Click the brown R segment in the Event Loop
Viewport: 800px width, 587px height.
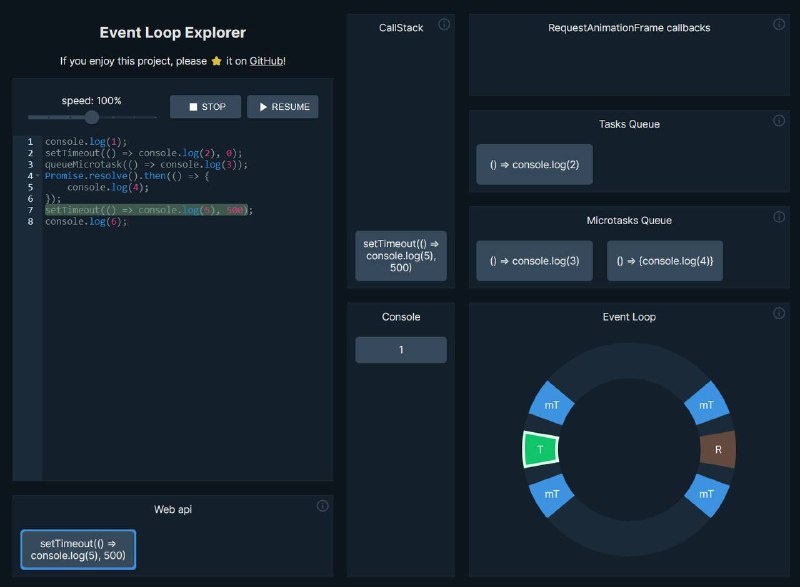(x=717, y=450)
